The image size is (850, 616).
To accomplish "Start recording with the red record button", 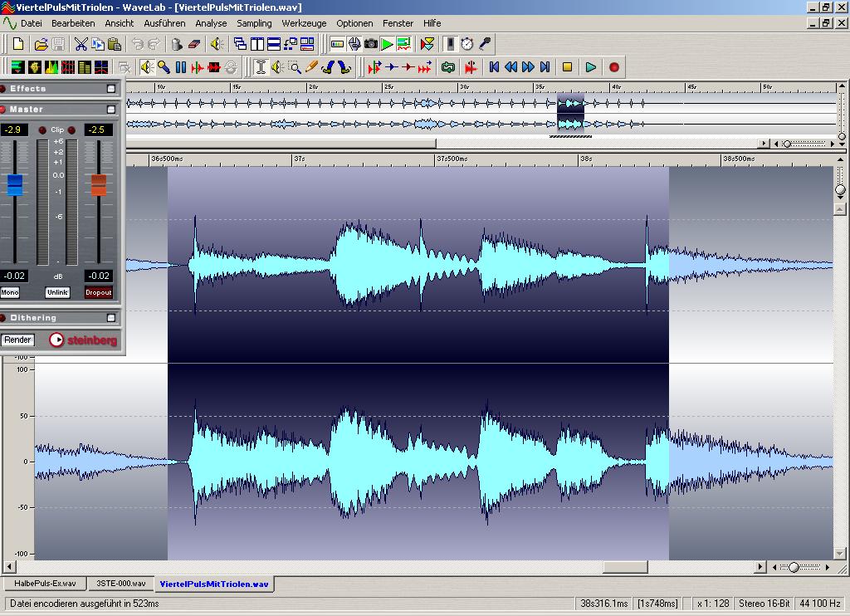I will 613,67.
